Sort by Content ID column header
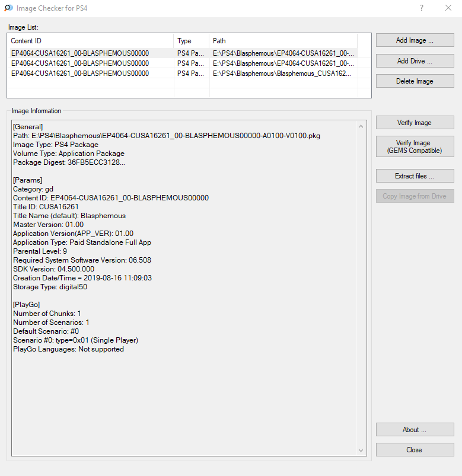Image resolution: width=462 pixels, height=476 pixels. coord(91,41)
